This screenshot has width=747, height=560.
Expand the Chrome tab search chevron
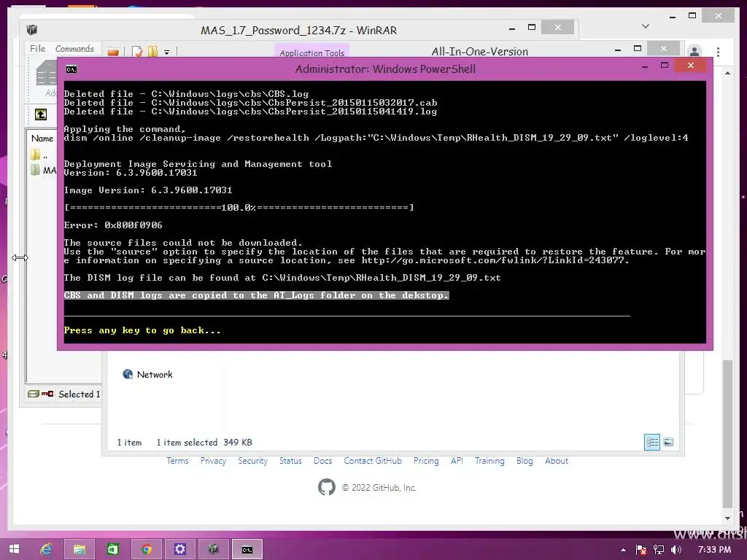coord(646,26)
